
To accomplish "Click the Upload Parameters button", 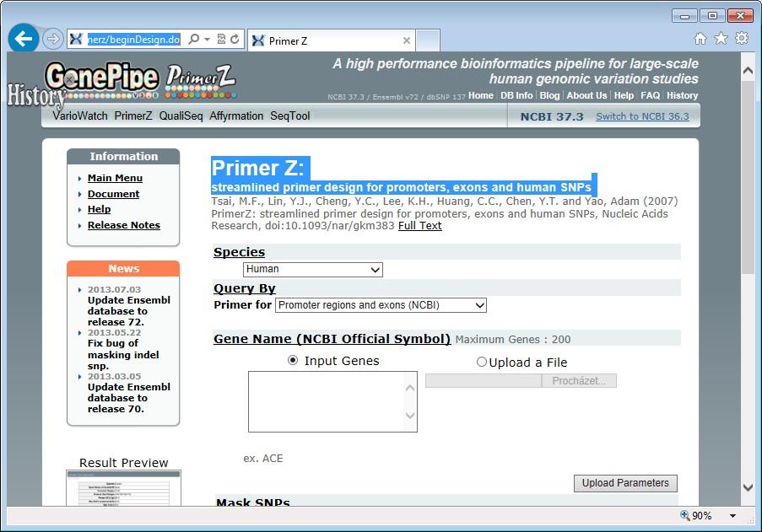I will pos(625,483).
